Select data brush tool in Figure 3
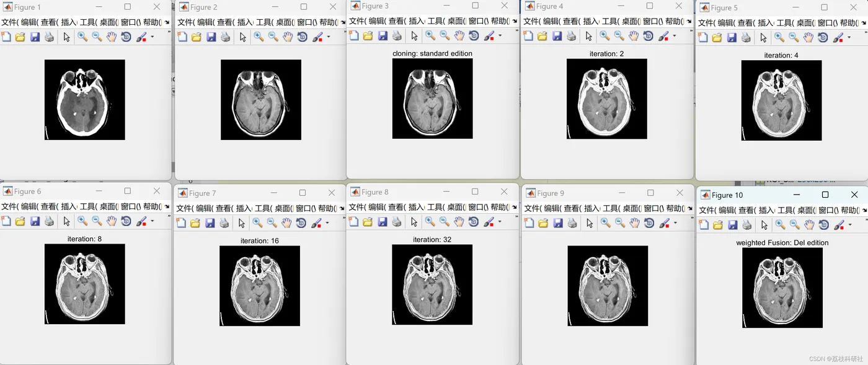 (x=489, y=35)
